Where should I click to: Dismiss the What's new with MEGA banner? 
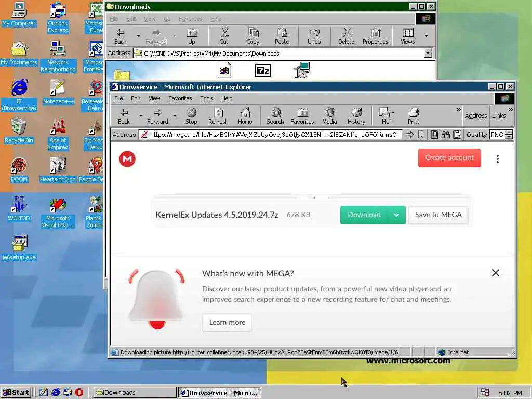coord(495,273)
